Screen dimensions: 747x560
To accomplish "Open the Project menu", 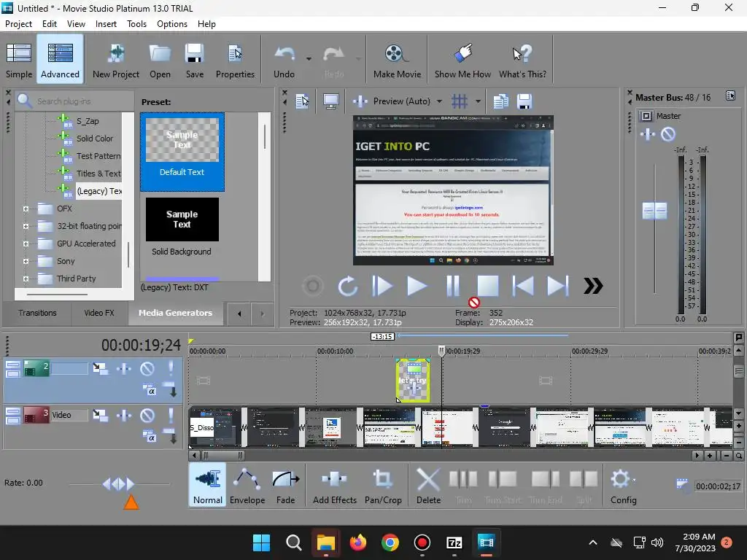I will pyautogui.click(x=18, y=24).
